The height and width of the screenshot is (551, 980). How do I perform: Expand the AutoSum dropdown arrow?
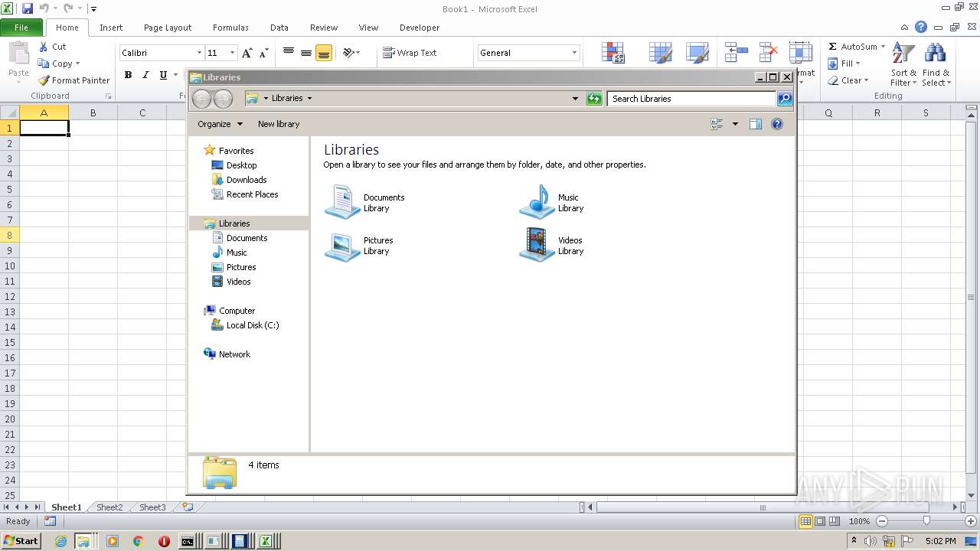coord(883,47)
